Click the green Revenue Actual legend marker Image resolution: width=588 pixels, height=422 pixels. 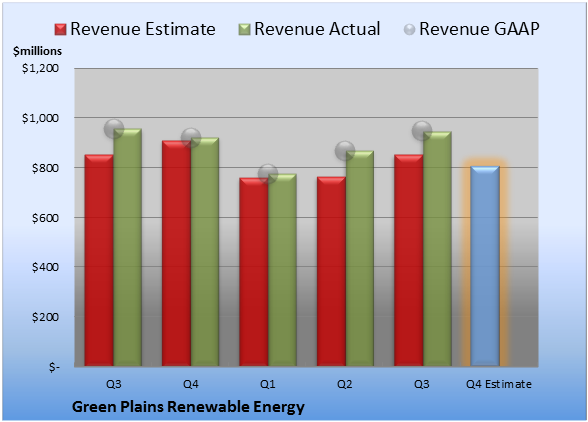pyautogui.click(x=244, y=30)
